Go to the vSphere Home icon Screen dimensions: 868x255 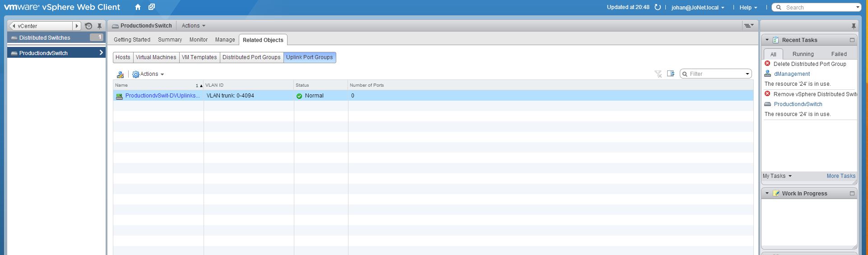pyautogui.click(x=138, y=7)
